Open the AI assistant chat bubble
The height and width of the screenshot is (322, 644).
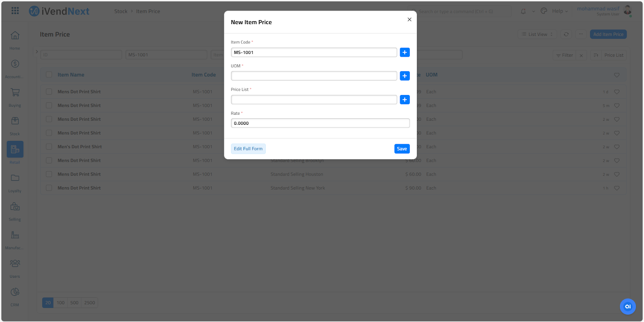(628, 306)
